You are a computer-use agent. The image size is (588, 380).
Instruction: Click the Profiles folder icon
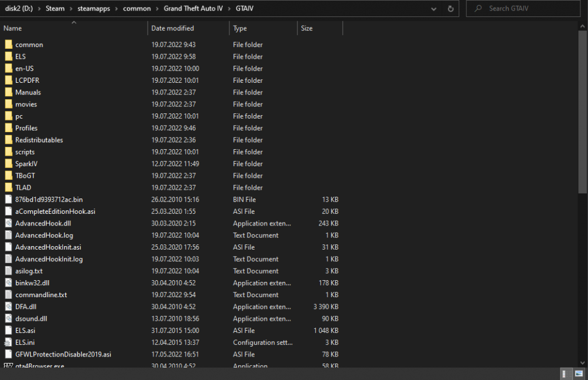(9, 128)
